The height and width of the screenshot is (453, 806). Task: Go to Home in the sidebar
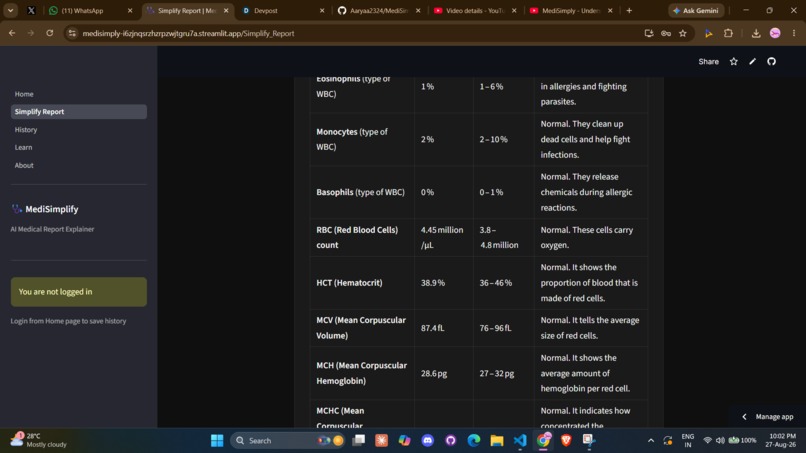[x=79, y=94]
